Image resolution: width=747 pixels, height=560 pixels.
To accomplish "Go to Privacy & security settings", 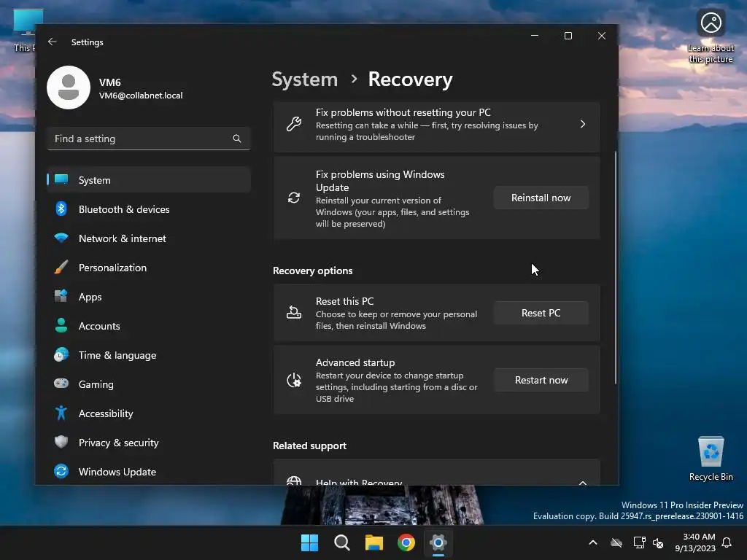I will 149,443.
